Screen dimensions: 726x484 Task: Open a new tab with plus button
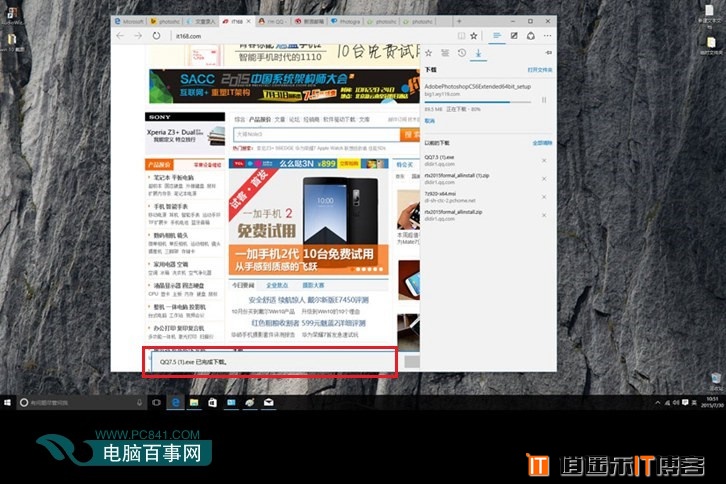[x=459, y=21]
